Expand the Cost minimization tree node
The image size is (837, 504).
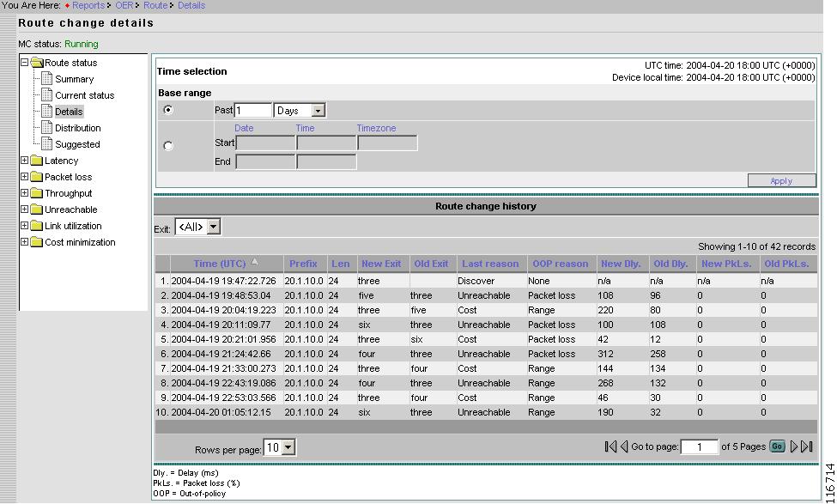coord(25,242)
